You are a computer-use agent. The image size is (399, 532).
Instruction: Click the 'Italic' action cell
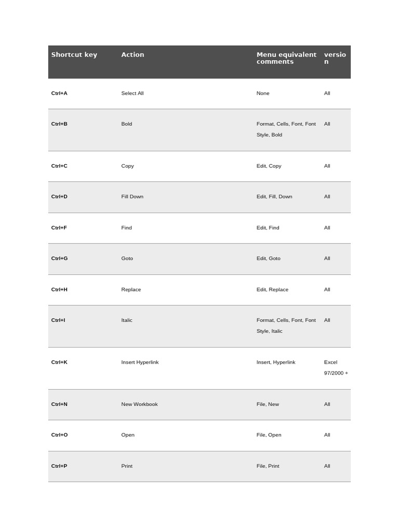pos(127,321)
